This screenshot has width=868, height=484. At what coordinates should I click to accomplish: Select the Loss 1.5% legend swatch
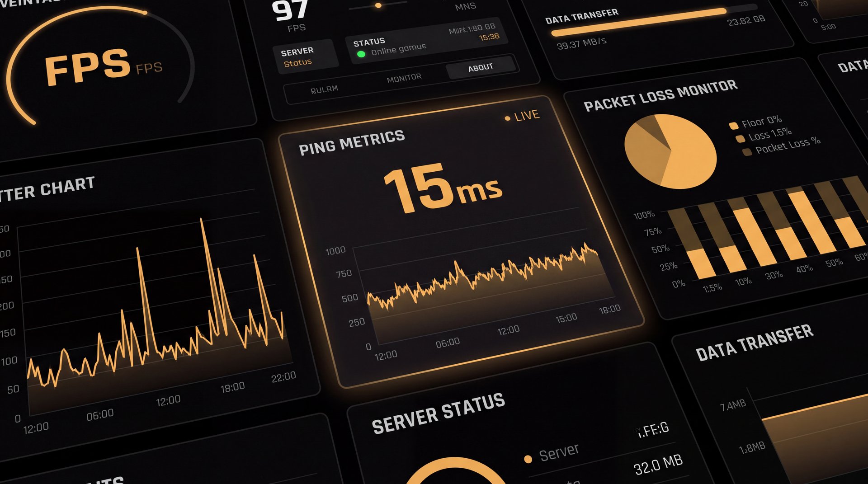[741, 138]
